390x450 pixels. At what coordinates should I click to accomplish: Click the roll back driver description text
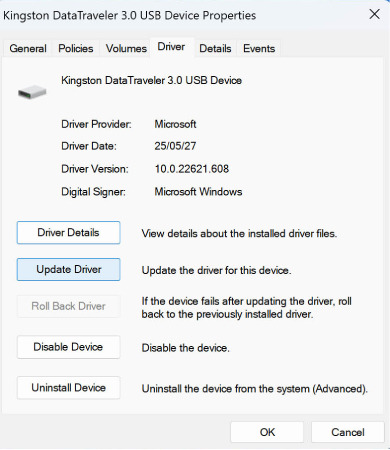pyautogui.click(x=247, y=308)
